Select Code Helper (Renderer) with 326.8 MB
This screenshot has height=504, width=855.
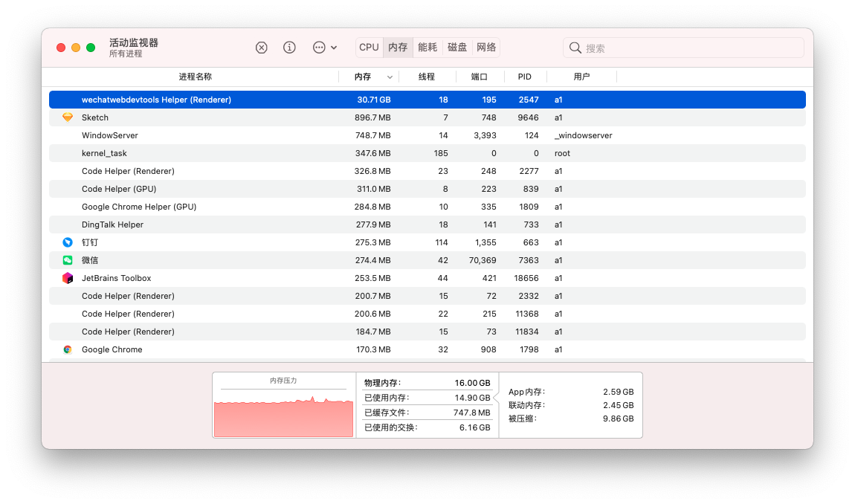tap(427, 171)
